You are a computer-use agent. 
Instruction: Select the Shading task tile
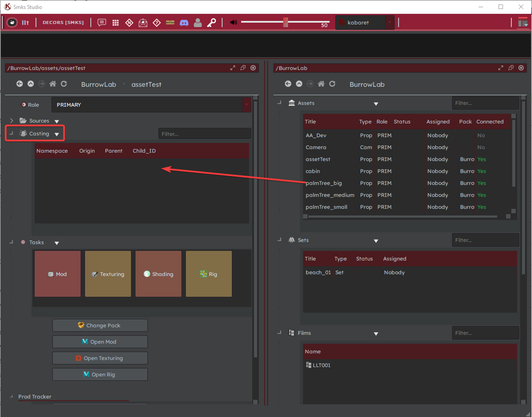pos(159,274)
